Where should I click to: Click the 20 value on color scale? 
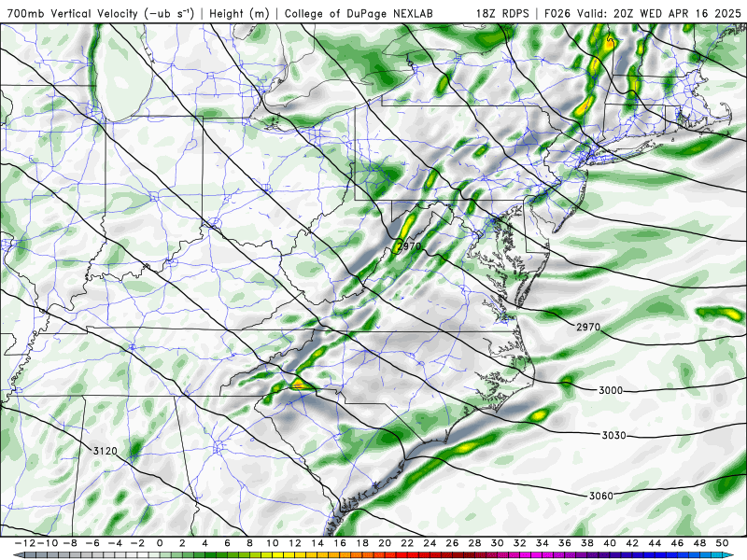tap(385, 543)
